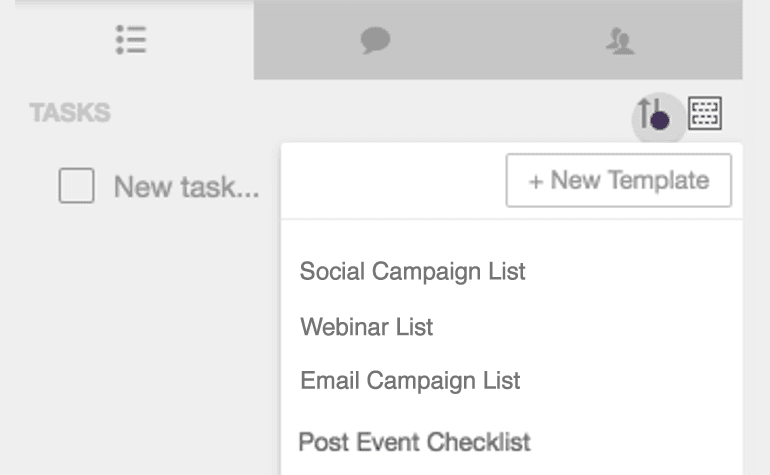Click the sort tasks arrow icon
Screen dimensions: 770x475
(x=654, y=114)
